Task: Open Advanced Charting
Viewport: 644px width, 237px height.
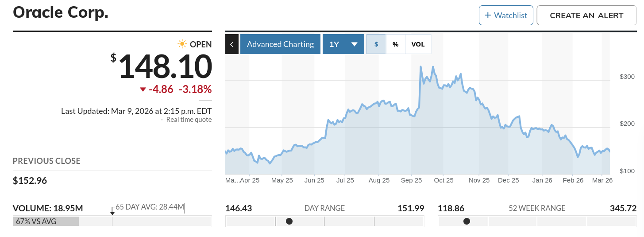Action: [x=280, y=44]
